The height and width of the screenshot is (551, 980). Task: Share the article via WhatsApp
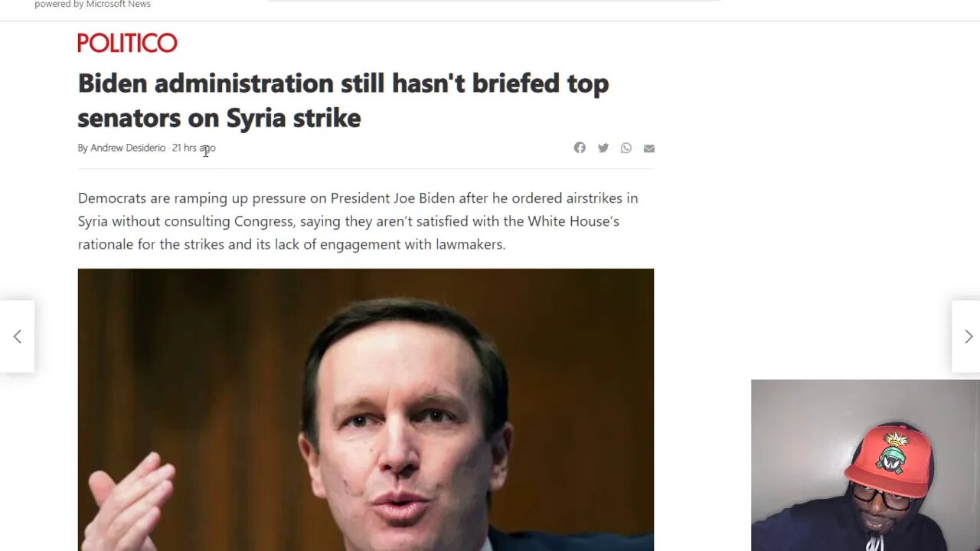pos(626,148)
